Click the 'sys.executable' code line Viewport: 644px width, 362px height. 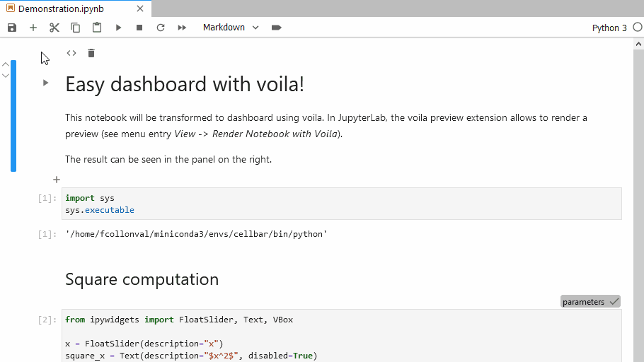tap(99, 210)
